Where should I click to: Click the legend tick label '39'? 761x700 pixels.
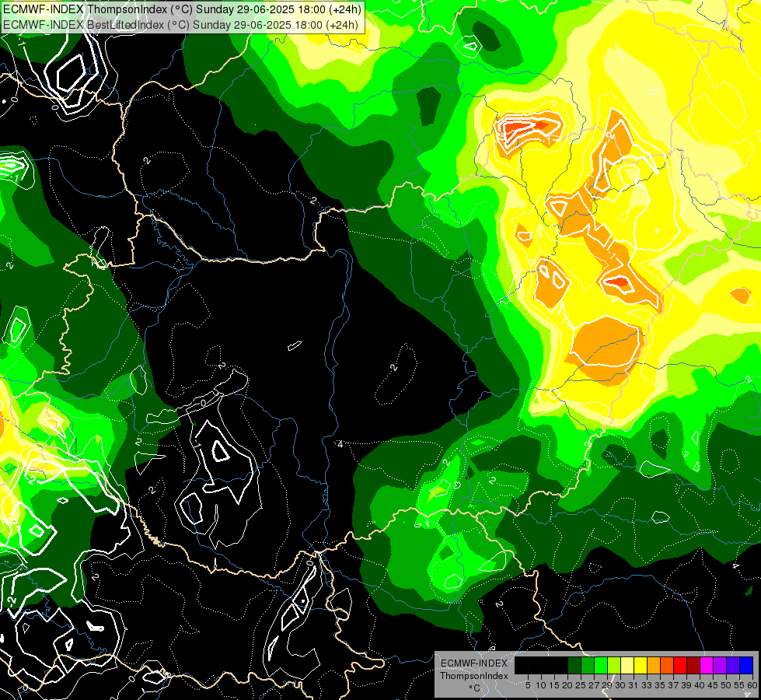(x=686, y=685)
